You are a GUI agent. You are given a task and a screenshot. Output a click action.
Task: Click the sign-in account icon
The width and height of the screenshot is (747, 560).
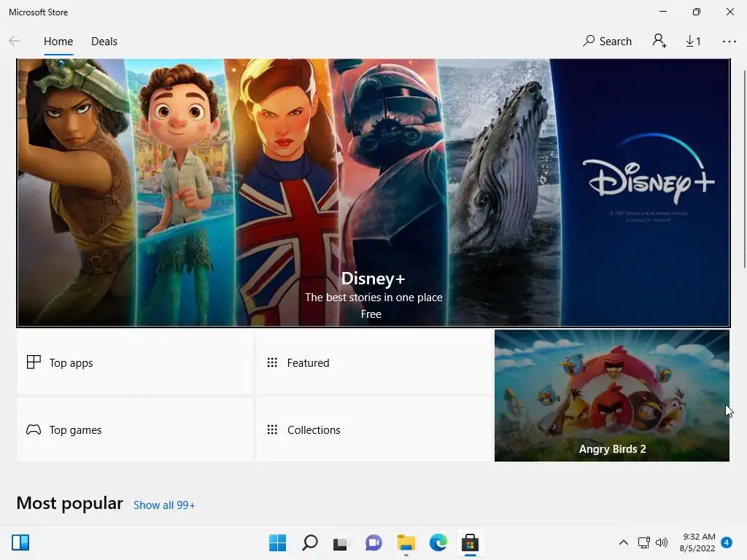(x=659, y=41)
